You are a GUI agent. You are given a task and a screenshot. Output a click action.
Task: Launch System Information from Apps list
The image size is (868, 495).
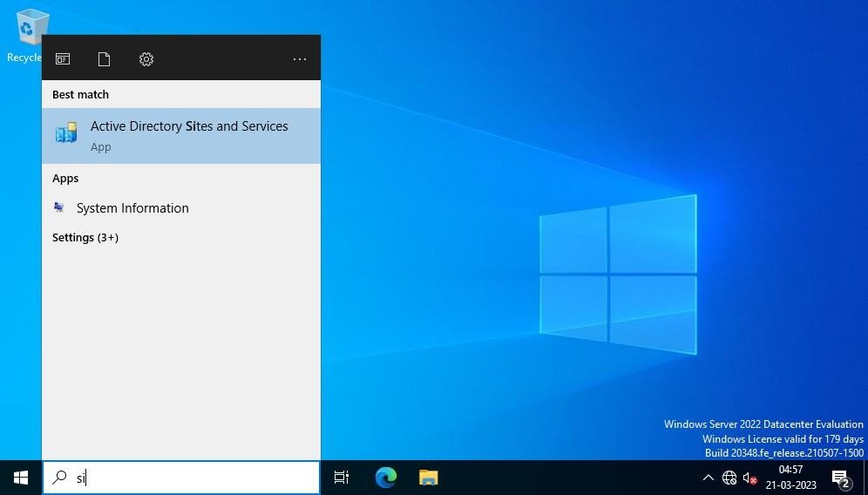[x=181, y=208]
